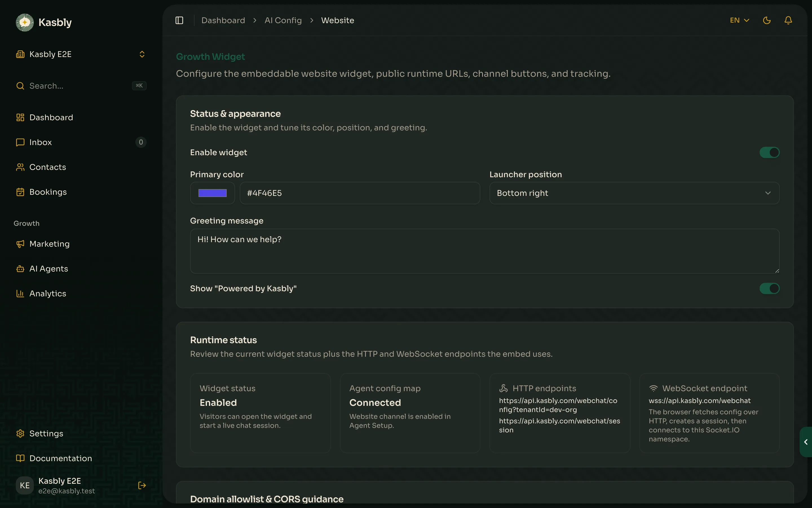Focus the sidebar Search field
The height and width of the screenshot is (508, 812).
(81, 86)
